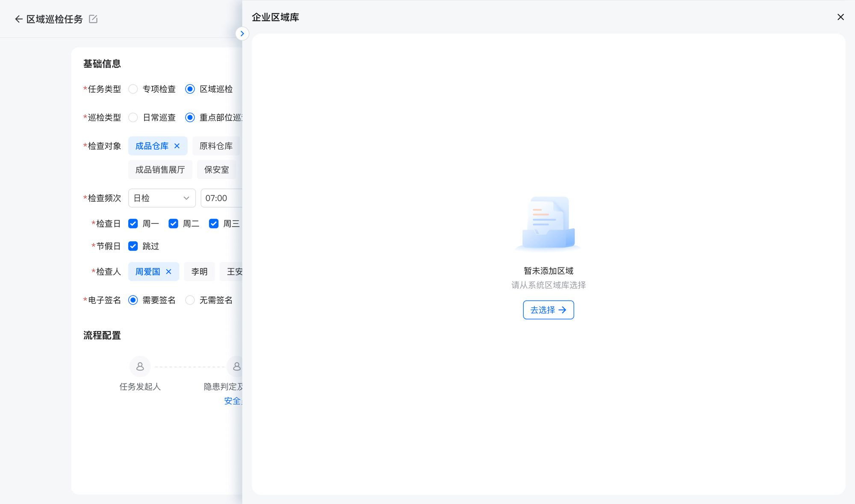Remove the 成品仓库 tag with its X
The height and width of the screenshot is (504, 855).
click(177, 146)
